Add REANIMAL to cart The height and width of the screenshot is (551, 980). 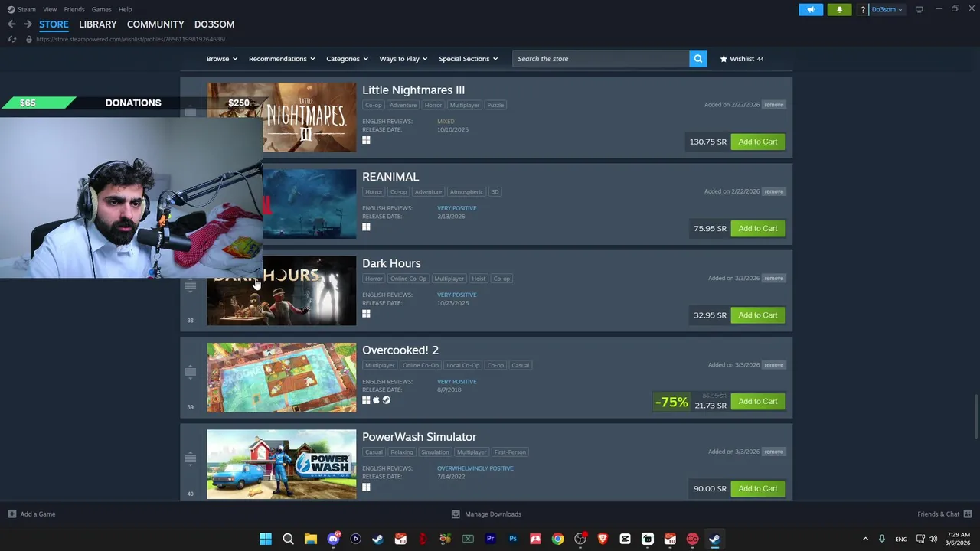point(757,228)
